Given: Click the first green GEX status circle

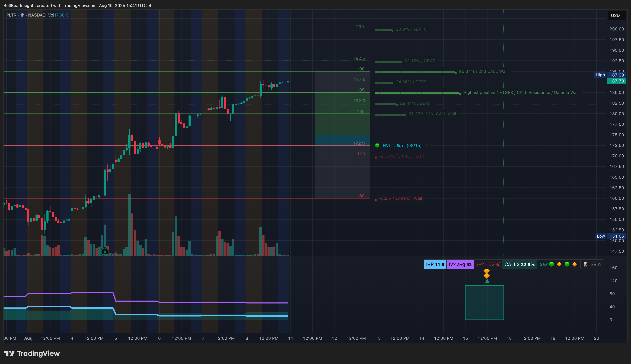Looking at the screenshot, I should pos(552,264).
